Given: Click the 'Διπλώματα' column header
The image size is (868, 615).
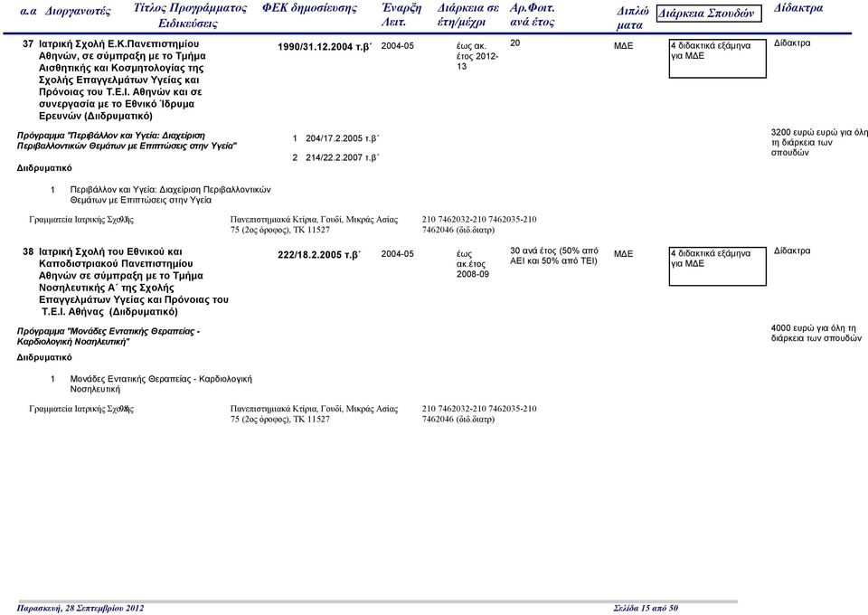Looking at the screenshot, I should click(x=633, y=18).
